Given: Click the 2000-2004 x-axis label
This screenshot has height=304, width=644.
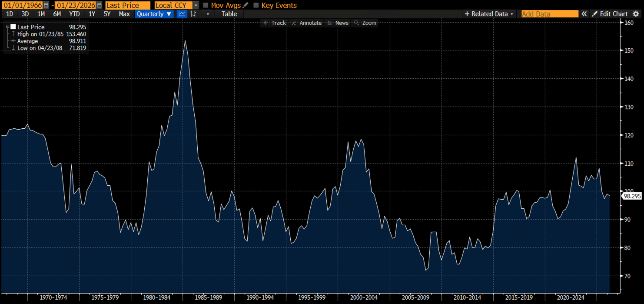Looking at the screenshot, I should point(364,297).
